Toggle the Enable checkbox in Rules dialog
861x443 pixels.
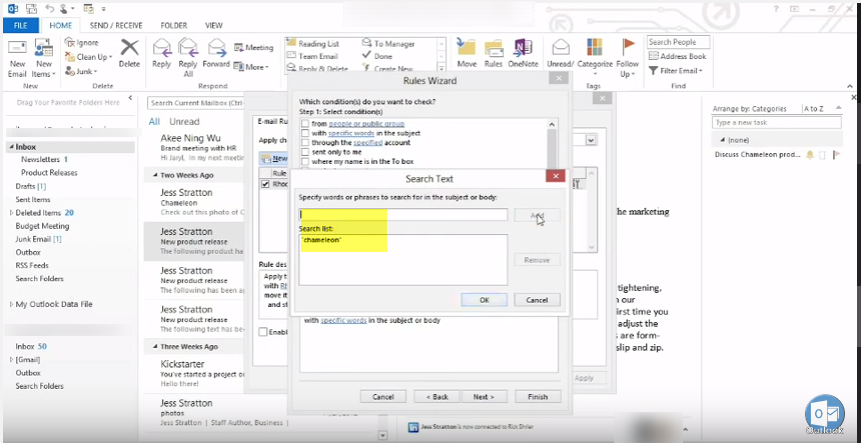[263, 332]
